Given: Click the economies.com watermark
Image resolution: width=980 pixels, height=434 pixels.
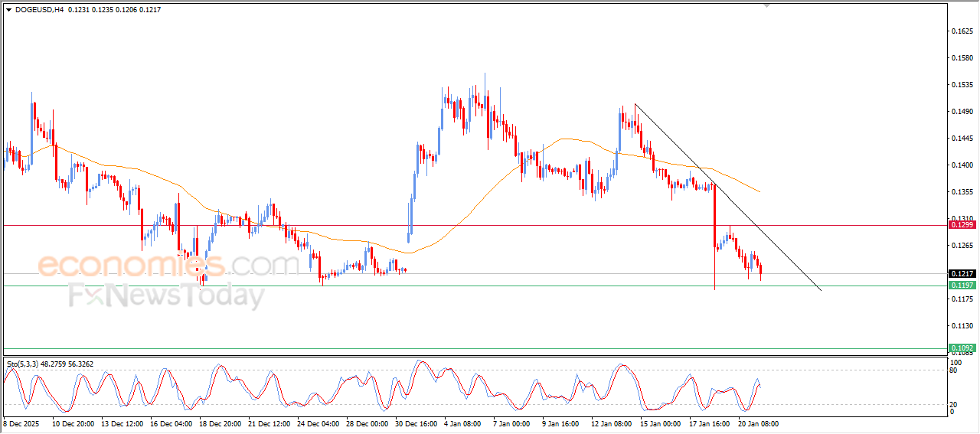Looking at the screenshot, I should click(168, 266).
